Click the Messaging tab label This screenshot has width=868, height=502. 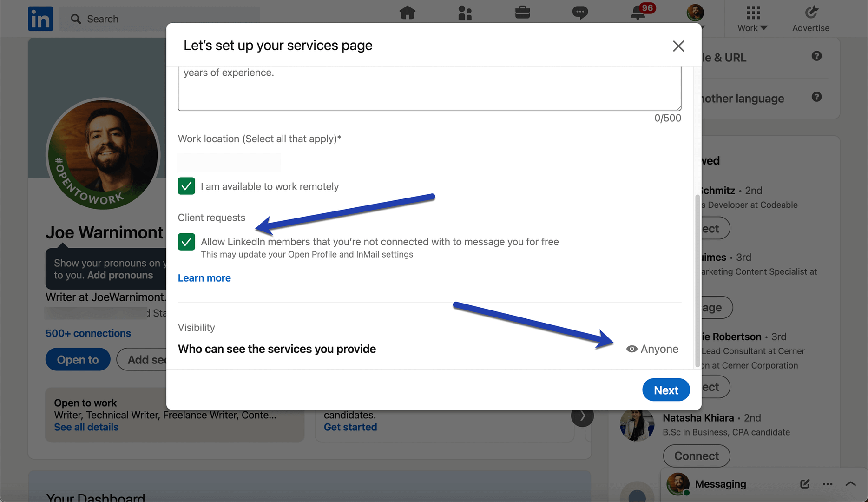pyautogui.click(x=721, y=484)
